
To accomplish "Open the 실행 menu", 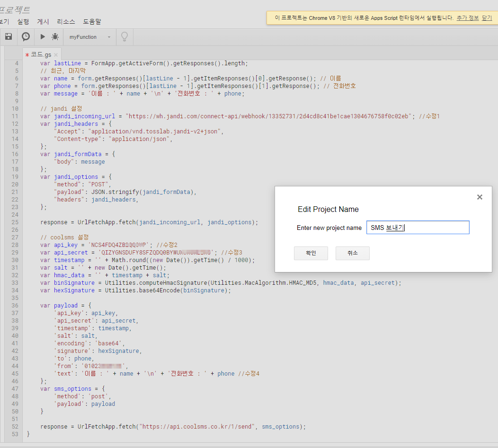I will coord(23,21).
